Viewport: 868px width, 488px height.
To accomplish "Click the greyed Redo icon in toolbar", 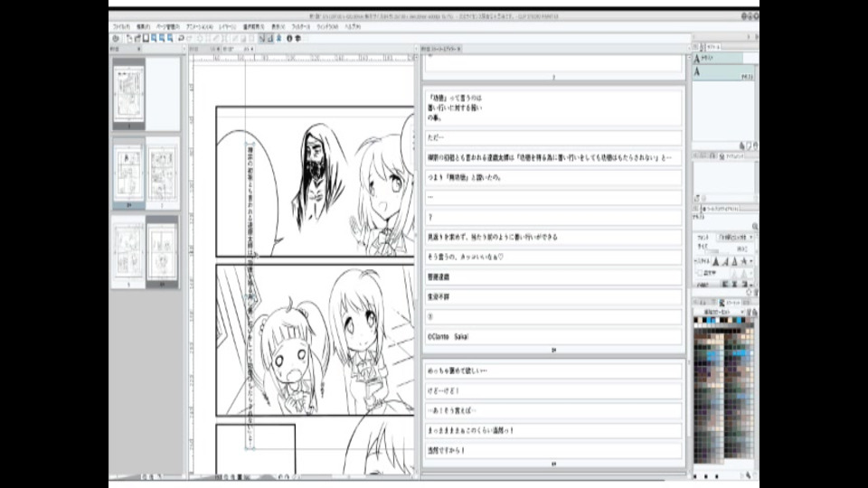I will tap(189, 38).
